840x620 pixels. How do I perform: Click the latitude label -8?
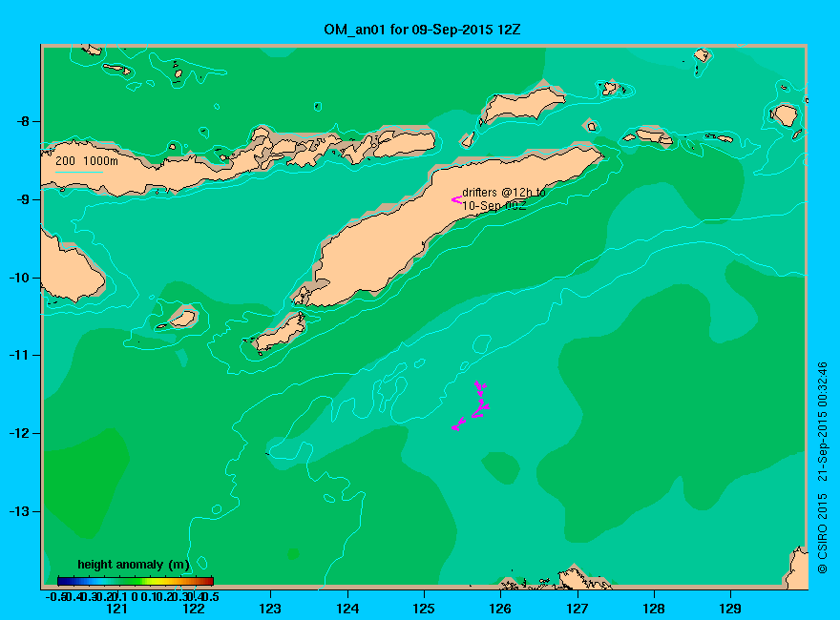pyautogui.click(x=24, y=121)
